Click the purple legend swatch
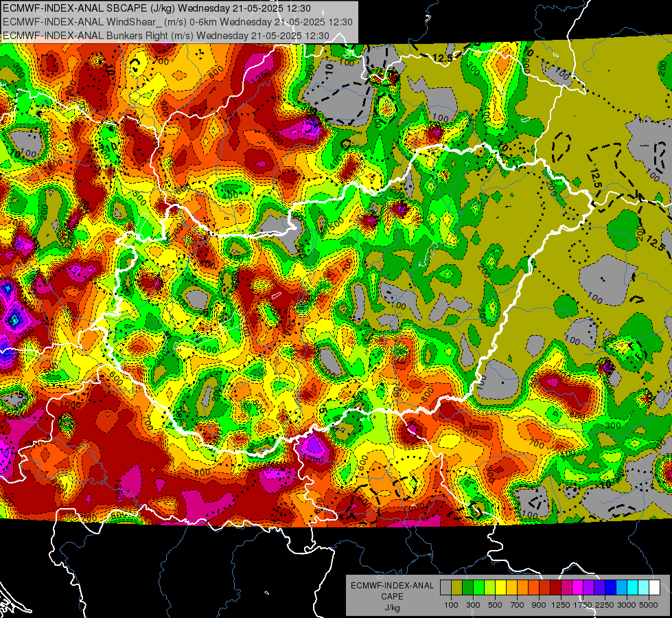This screenshot has height=618, width=672. click(588, 588)
